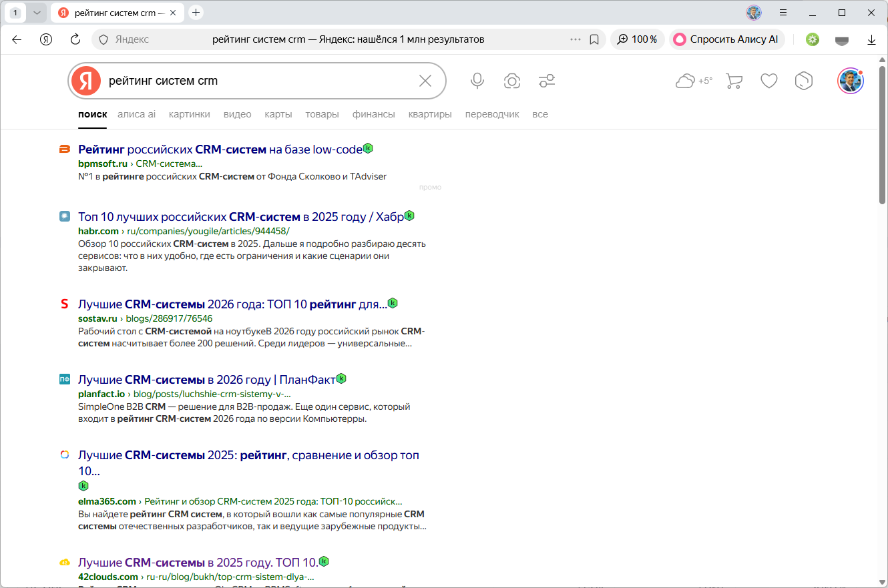Image resolution: width=888 pixels, height=588 pixels.
Task: Click the vertical page scrollbar
Action: click(883, 167)
